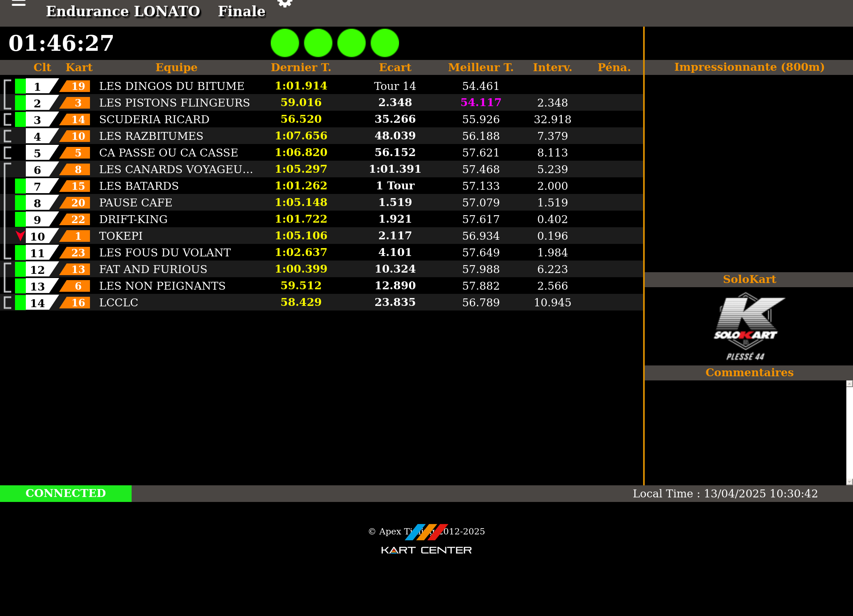Click kart number 19 badge
The image size is (853, 616).
75,86
